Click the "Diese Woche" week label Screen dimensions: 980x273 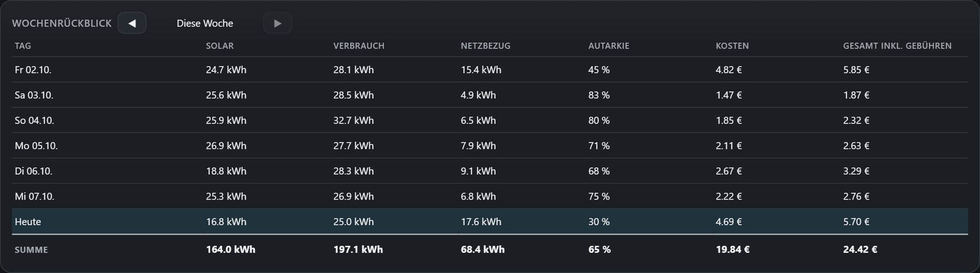point(205,23)
